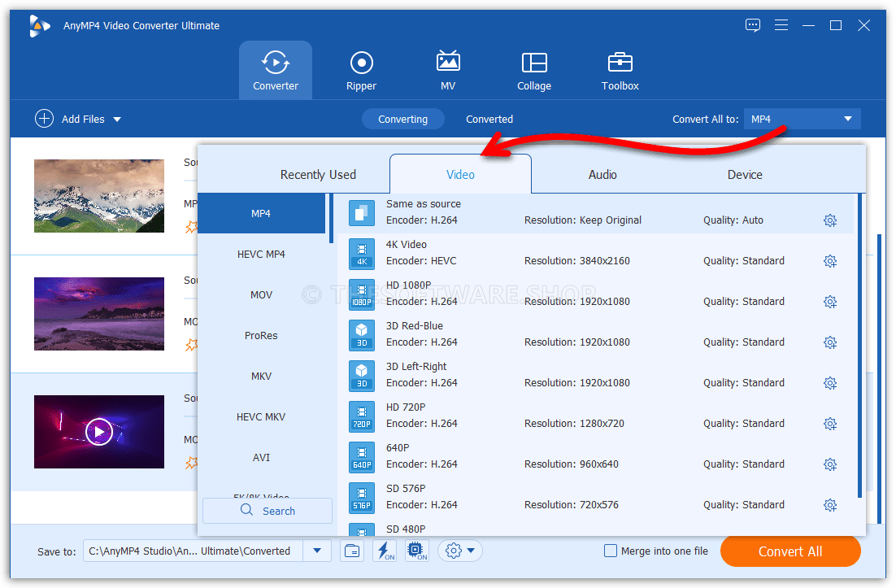Choose the Same as source profile row
Screen dimensions: 896x588
point(595,212)
